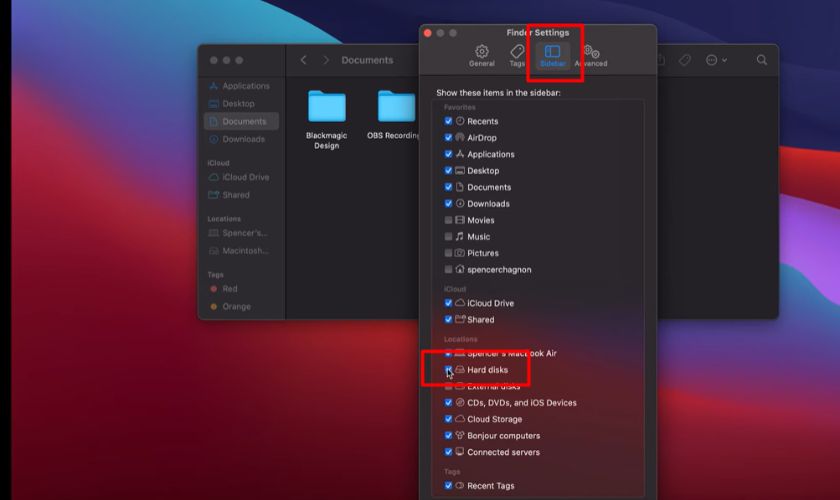Click the Hard disks drive icon
The width and height of the screenshot is (840, 500).
click(460, 370)
